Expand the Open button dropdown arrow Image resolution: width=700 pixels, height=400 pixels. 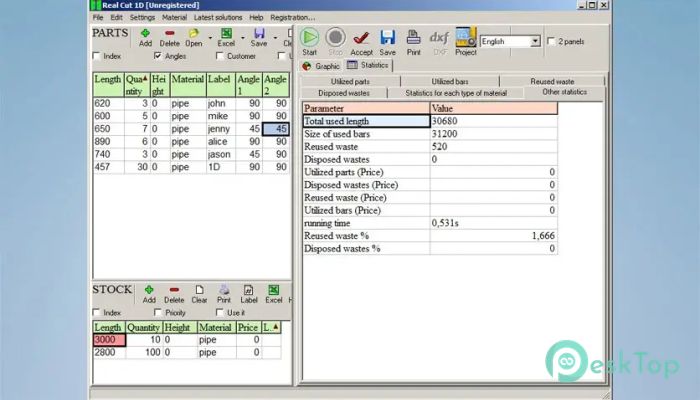(x=210, y=38)
